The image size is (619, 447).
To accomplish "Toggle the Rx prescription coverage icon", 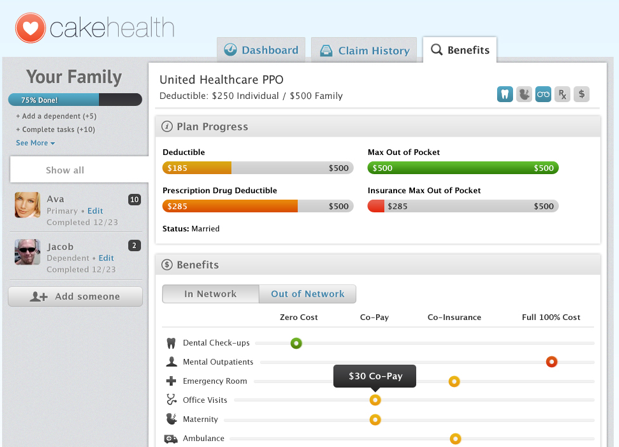I will point(562,94).
